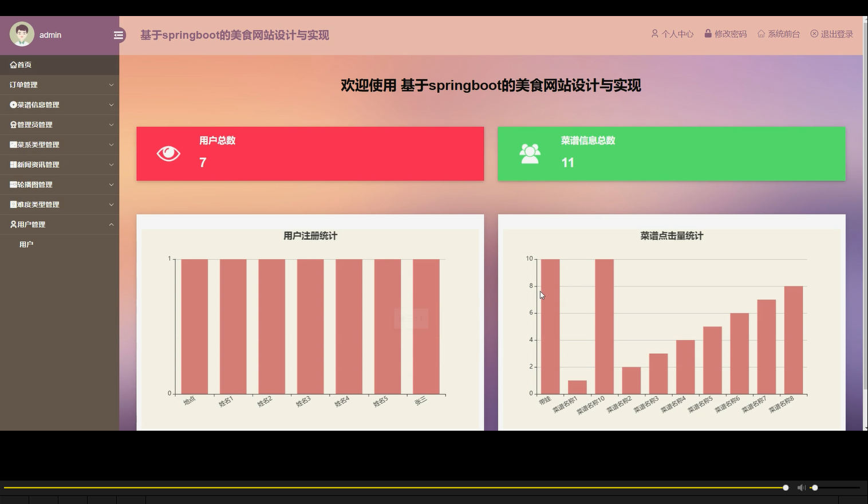Click the icon beside 新闻资讯管理

pyautogui.click(x=13, y=165)
